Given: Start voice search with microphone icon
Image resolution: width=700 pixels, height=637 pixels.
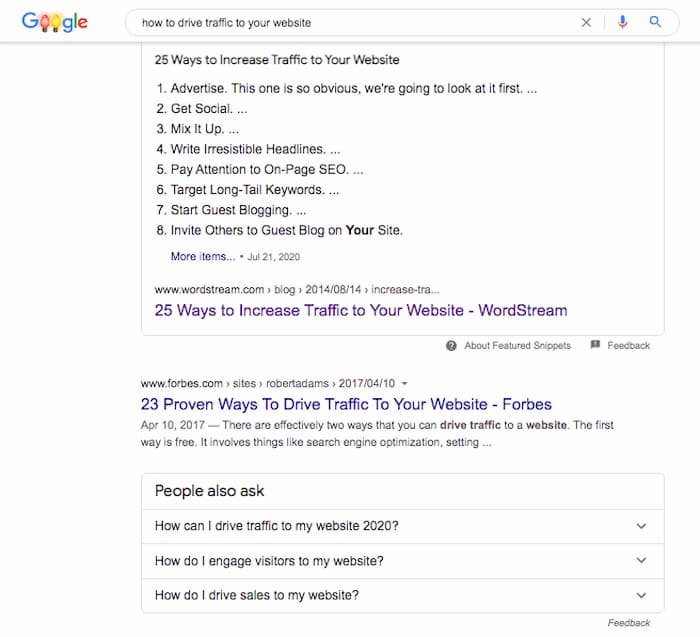Looking at the screenshot, I should (x=622, y=22).
